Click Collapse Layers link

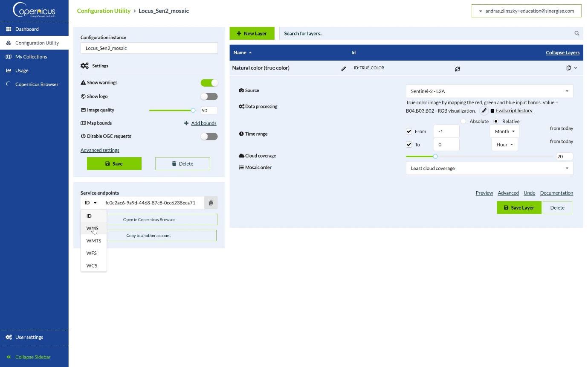tap(562, 52)
